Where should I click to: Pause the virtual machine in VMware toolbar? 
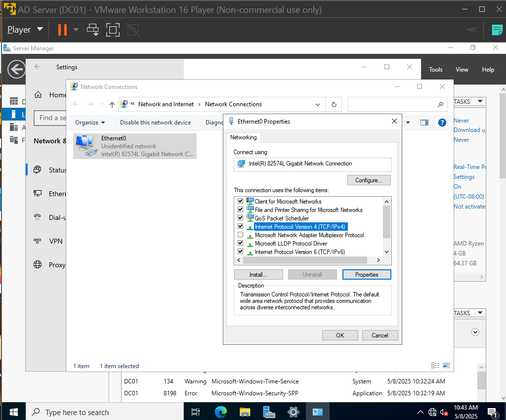(62, 30)
